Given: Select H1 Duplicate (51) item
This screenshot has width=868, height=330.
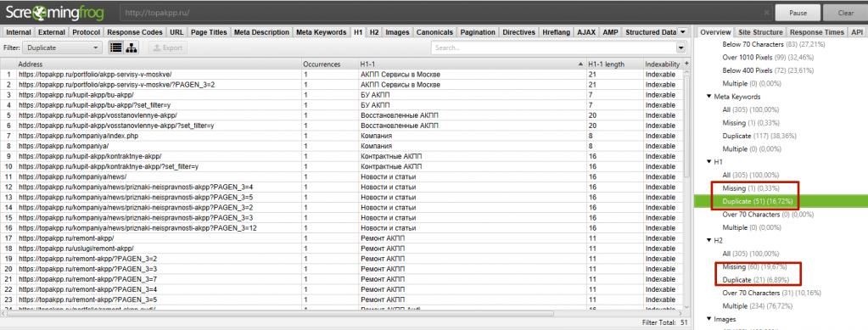Looking at the screenshot, I should tap(758, 202).
